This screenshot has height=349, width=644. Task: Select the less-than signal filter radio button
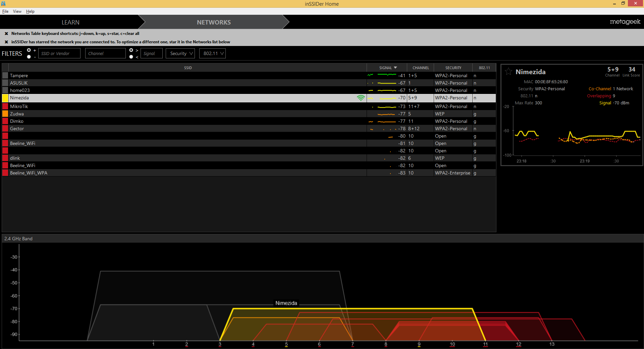131,57
